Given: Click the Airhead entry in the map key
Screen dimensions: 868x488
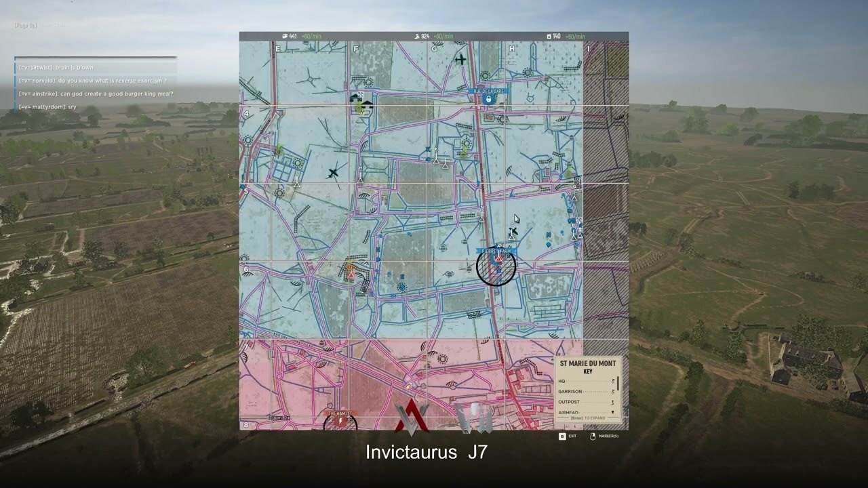Looking at the screenshot, I should [x=587, y=412].
